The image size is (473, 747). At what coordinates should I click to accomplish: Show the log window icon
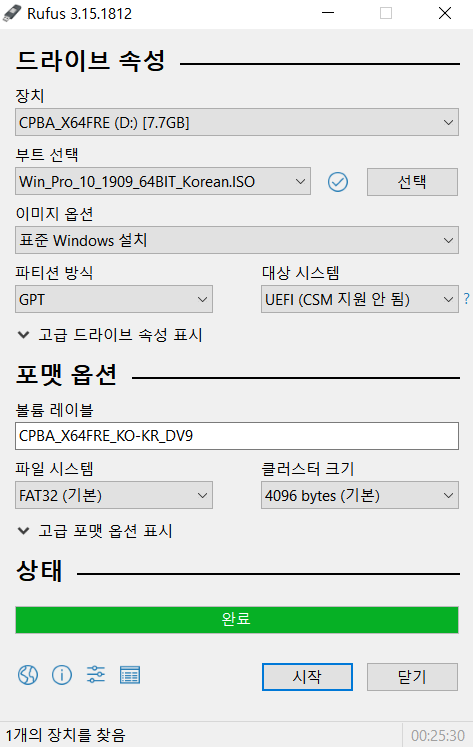(130, 675)
